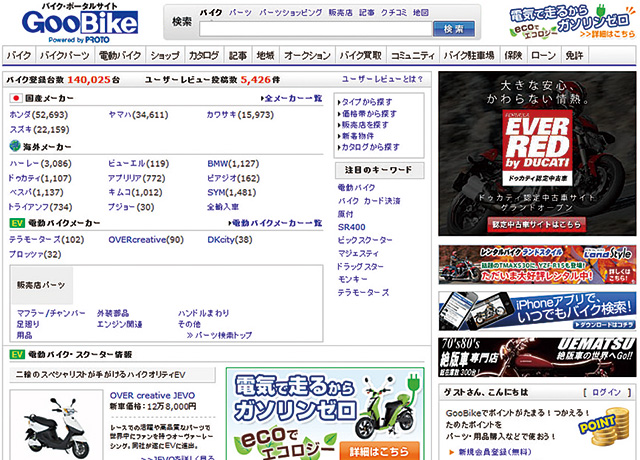The image size is (640, 460).
Task: Click the SR400 keyword link
Action: (351, 227)
